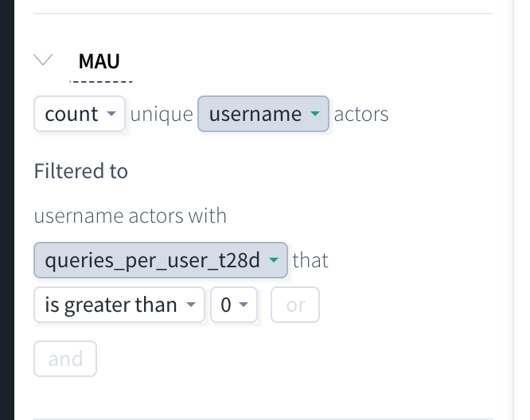This screenshot has width=530, height=420.
Task: Add an "and" filter clause
Action: 65,359
